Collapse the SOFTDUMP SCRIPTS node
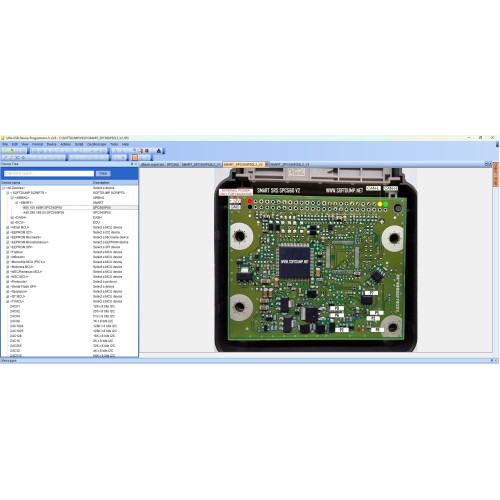 [8, 193]
